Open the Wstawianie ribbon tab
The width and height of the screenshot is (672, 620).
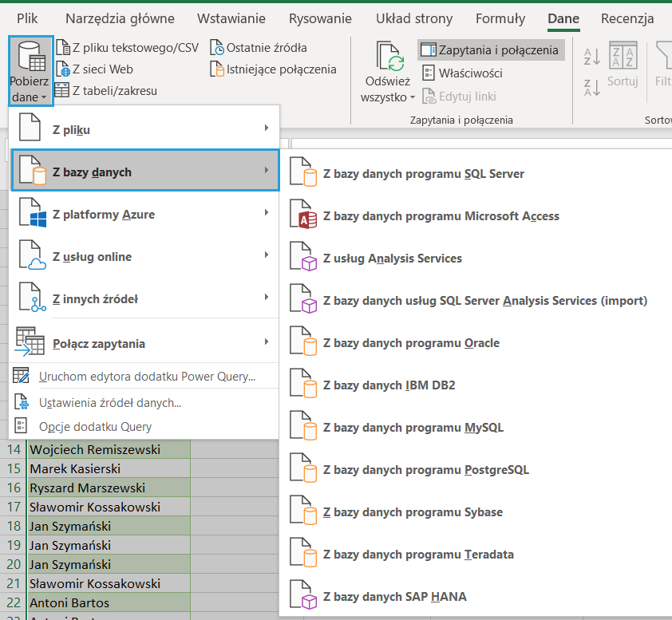(232, 18)
